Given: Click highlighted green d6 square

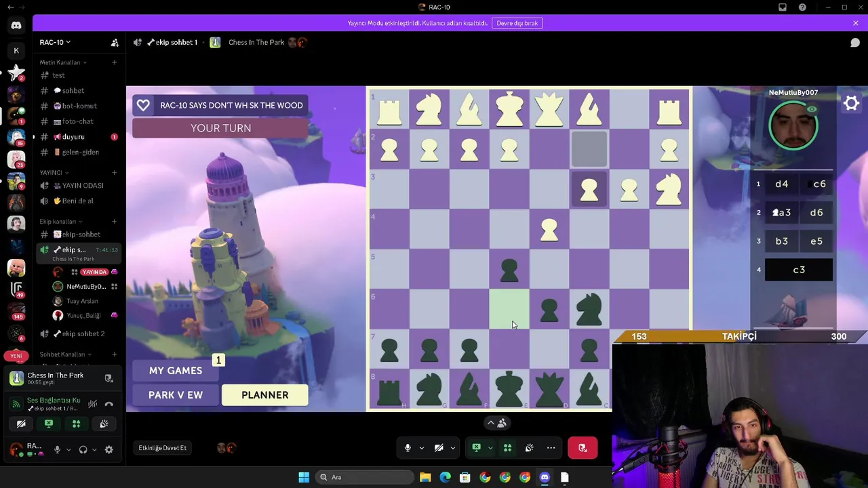Looking at the screenshot, I should tap(509, 308).
